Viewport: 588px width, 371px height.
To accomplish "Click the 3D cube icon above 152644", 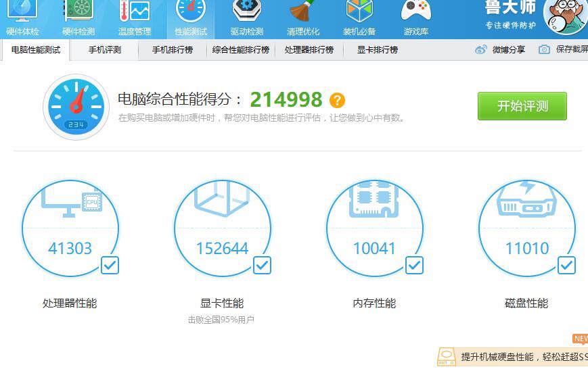I will coord(222,199).
